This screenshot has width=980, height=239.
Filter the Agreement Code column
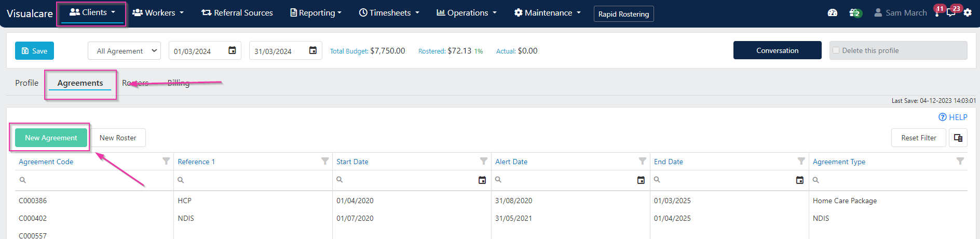tap(166, 161)
